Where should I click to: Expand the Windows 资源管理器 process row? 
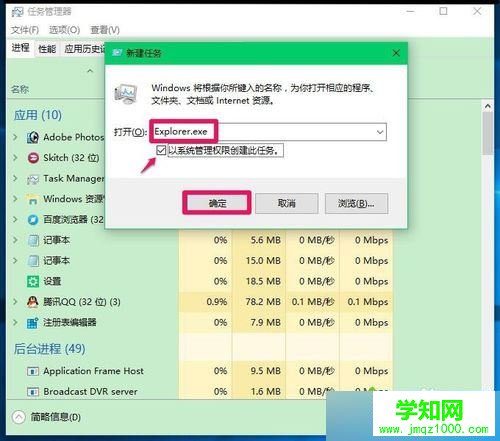pos(15,199)
